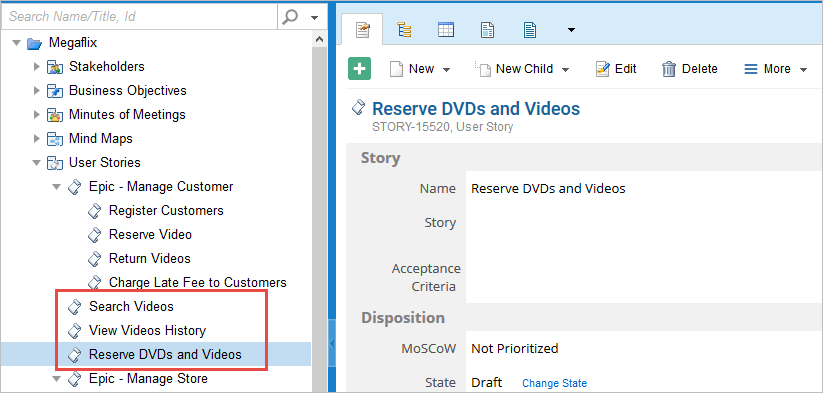This screenshot has height=393, width=823.
Task: Open the hierarchy tree view tab
Action: click(404, 30)
